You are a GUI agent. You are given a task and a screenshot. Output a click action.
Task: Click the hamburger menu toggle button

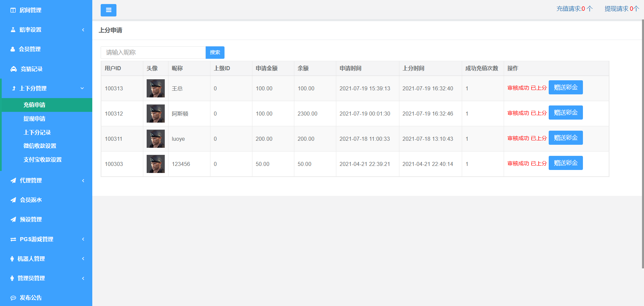coord(108,10)
